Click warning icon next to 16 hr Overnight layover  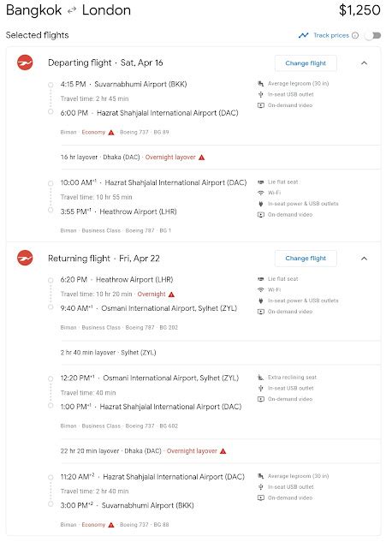202,158
